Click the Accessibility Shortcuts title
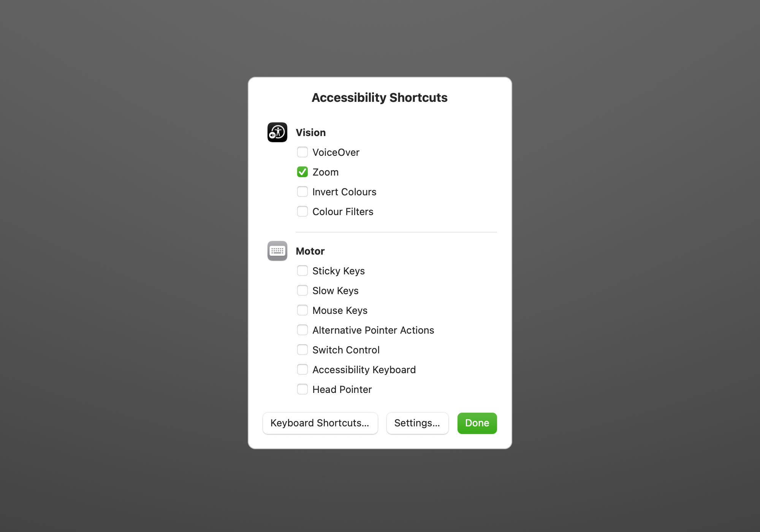The image size is (760, 532). (x=380, y=98)
